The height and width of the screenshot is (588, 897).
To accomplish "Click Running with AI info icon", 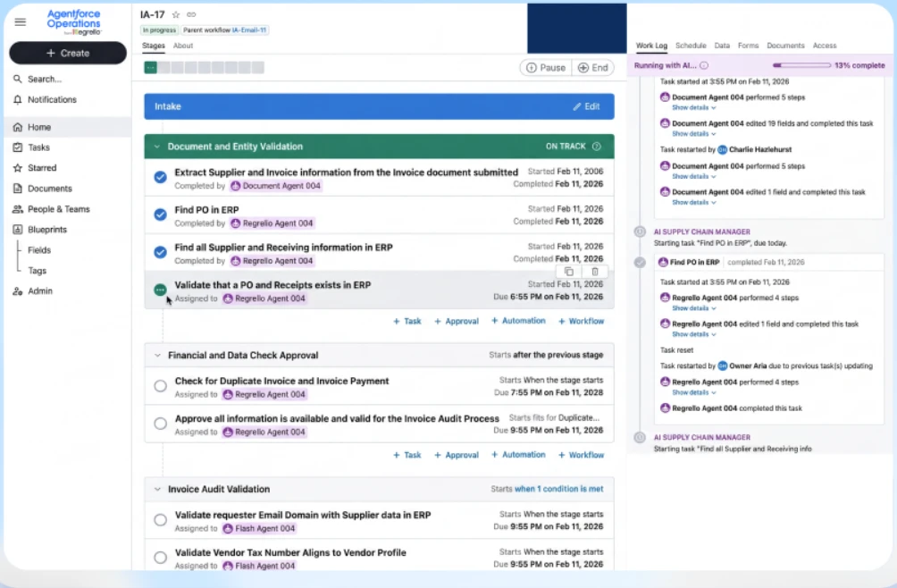I will tap(704, 66).
